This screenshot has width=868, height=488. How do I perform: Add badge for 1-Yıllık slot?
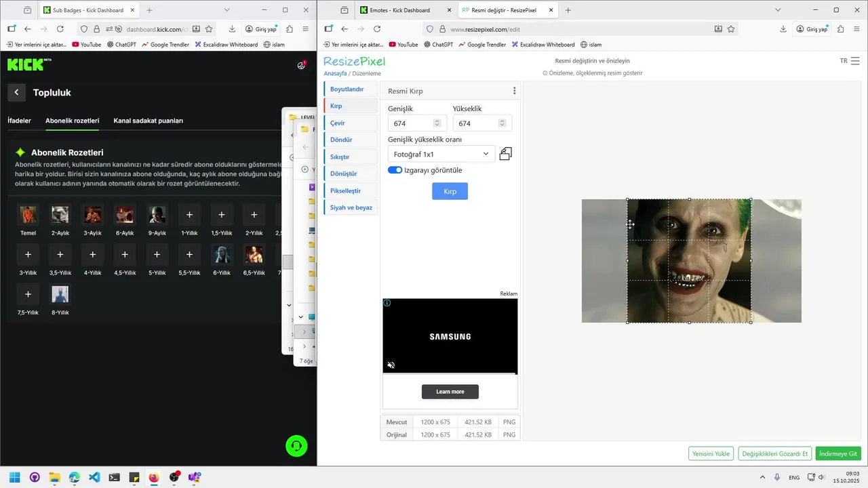pyautogui.click(x=189, y=215)
